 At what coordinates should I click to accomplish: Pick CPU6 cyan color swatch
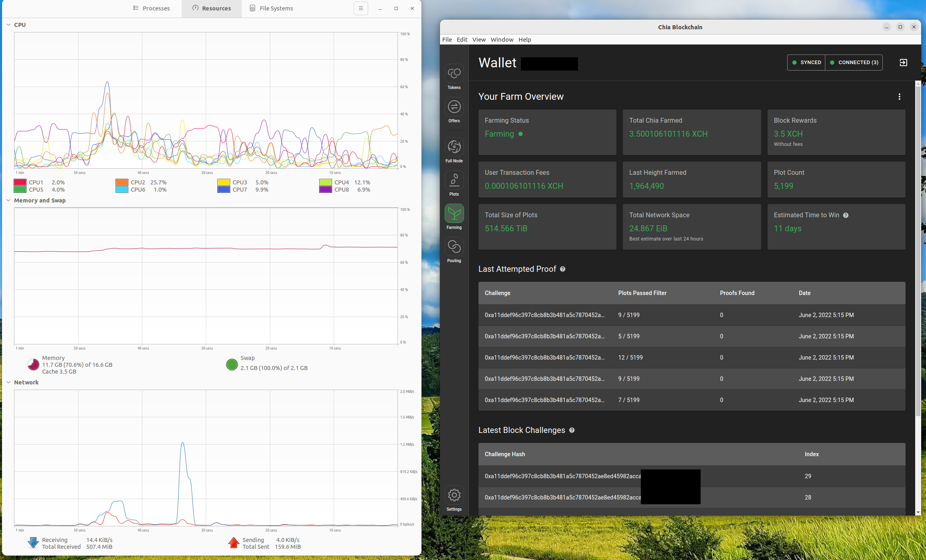pyautogui.click(x=122, y=190)
